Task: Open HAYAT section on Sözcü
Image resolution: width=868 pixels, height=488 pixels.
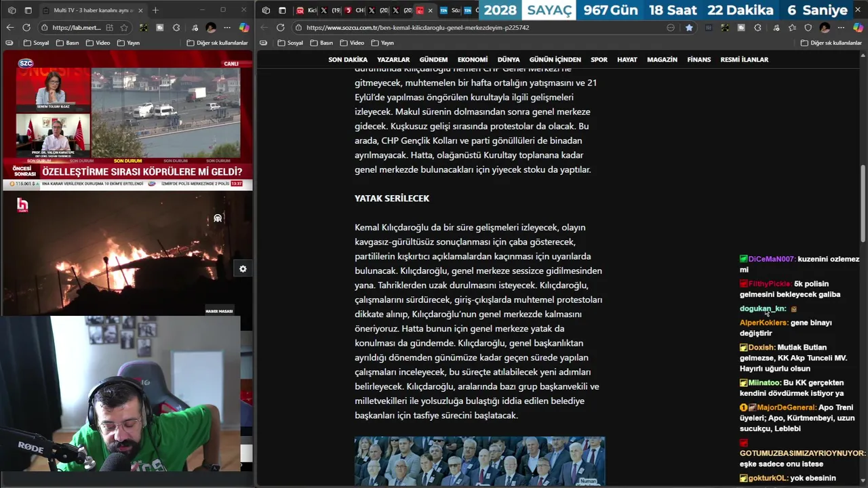Action: click(627, 60)
